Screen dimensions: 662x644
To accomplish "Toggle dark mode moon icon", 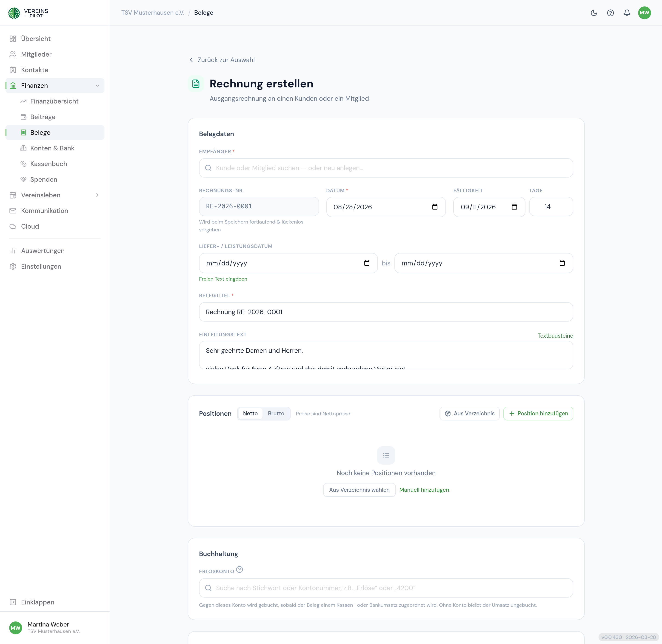I will [x=594, y=13].
